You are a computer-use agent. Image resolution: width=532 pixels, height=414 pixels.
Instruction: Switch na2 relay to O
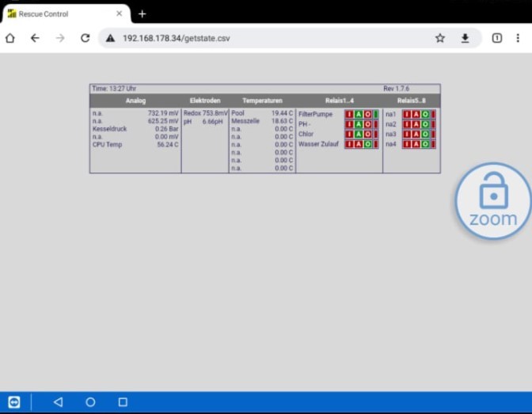[x=425, y=124]
